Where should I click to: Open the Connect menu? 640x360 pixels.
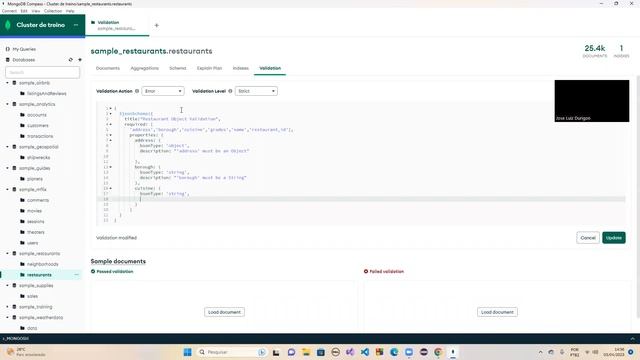(x=9, y=11)
